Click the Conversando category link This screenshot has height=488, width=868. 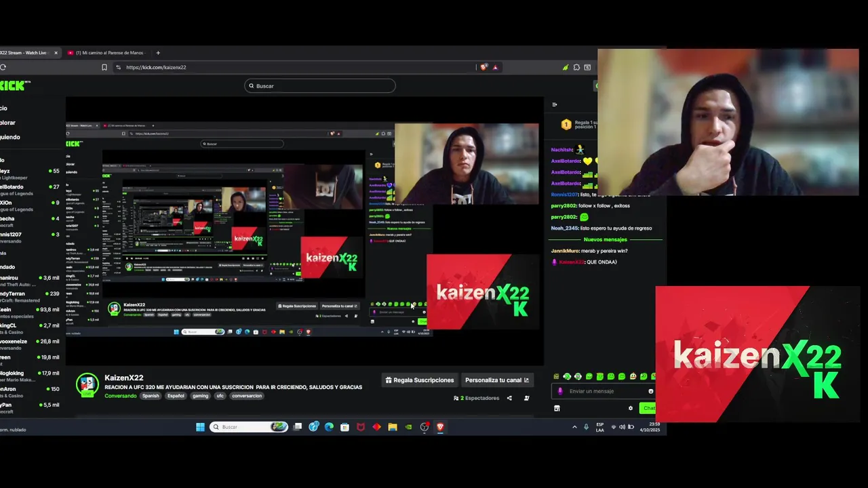(x=121, y=396)
